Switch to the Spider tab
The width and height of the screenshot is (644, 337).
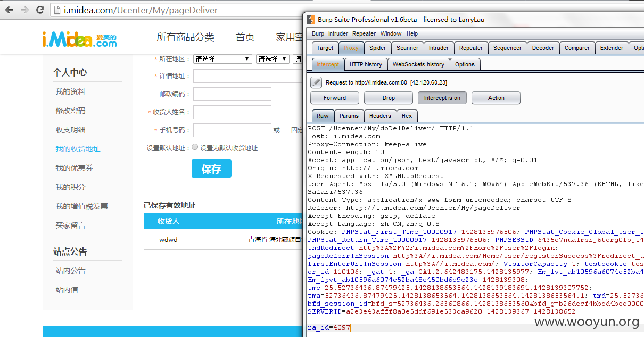[x=377, y=48]
